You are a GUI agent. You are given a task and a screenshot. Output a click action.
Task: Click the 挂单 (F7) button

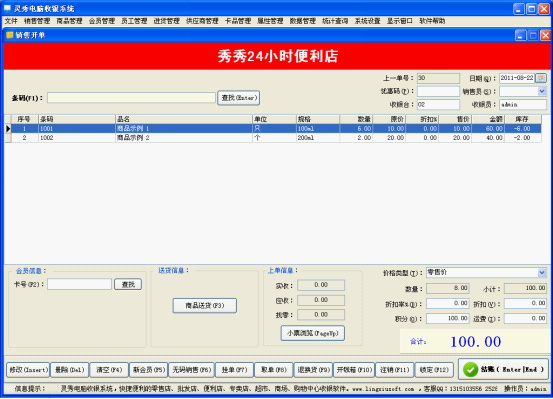pos(234,370)
